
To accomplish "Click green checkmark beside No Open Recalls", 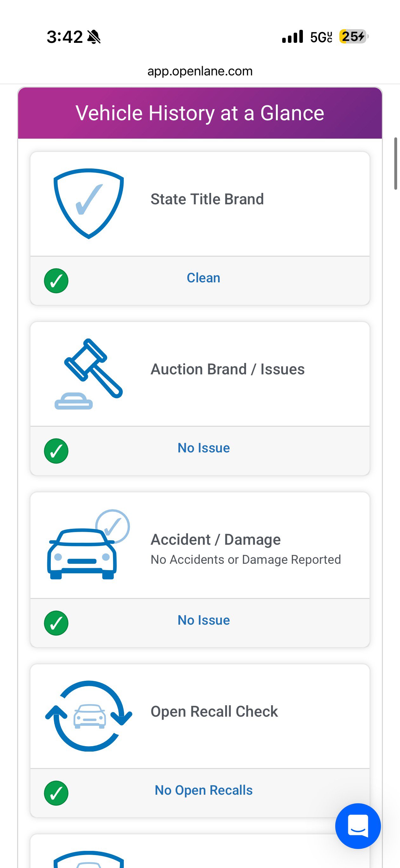I will [x=56, y=793].
